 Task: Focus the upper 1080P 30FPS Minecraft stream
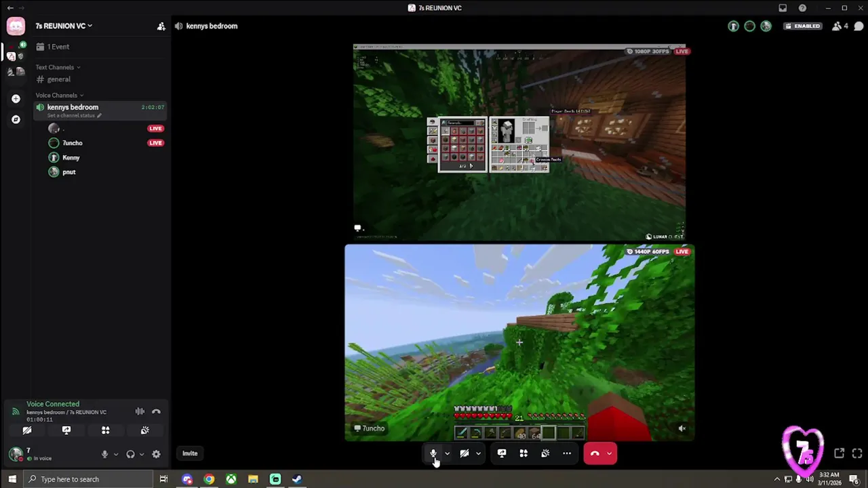(x=519, y=142)
